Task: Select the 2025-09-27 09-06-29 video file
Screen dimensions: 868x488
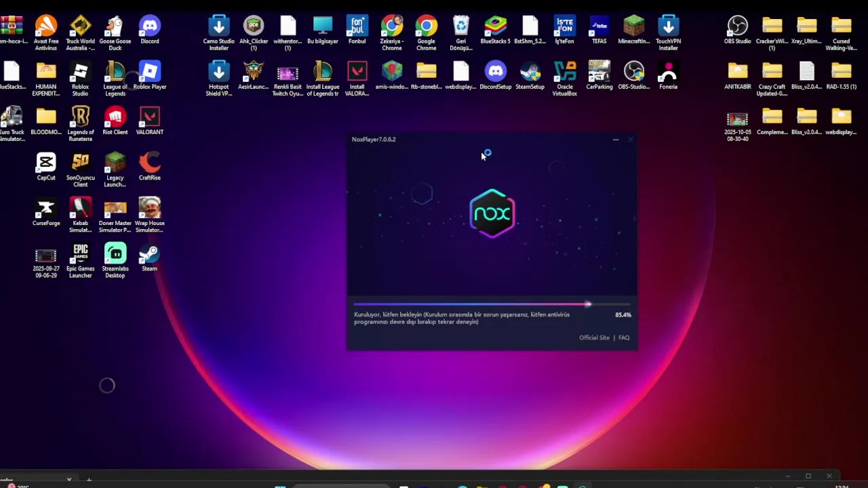Action: pyautogui.click(x=46, y=263)
